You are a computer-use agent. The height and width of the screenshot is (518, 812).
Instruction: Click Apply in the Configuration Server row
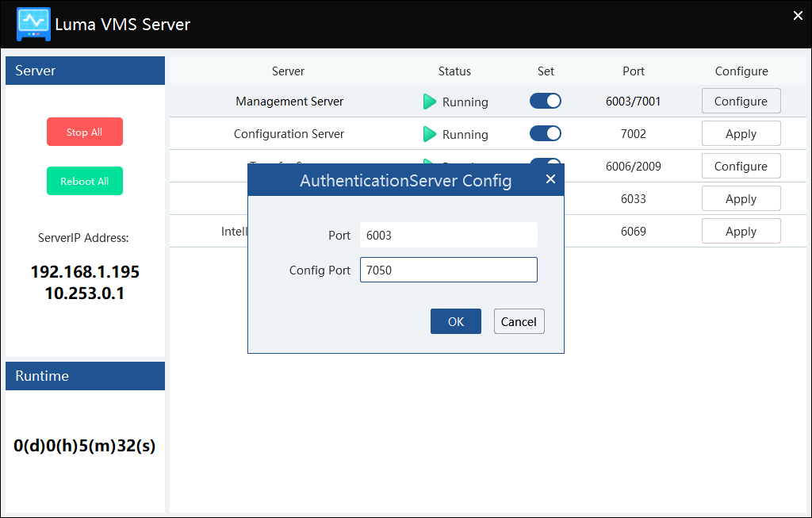[x=741, y=133]
